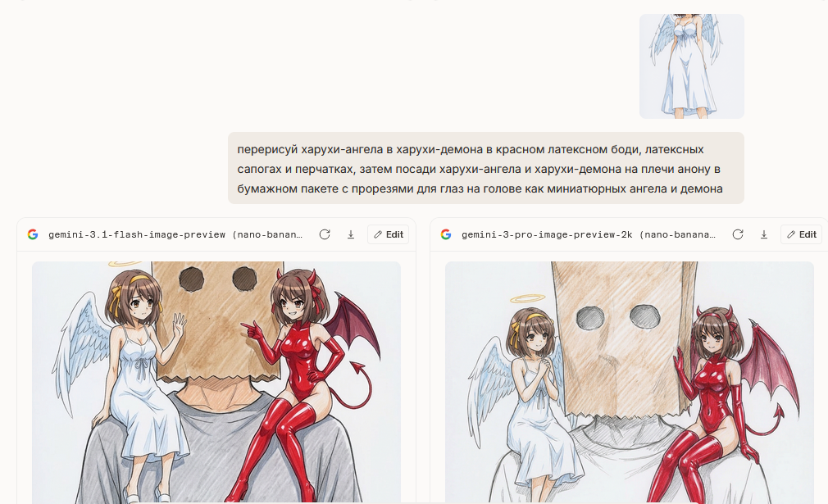Click the Google logo on gemini-3-pro card
Screen dimensions: 828x504
pos(446,234)
